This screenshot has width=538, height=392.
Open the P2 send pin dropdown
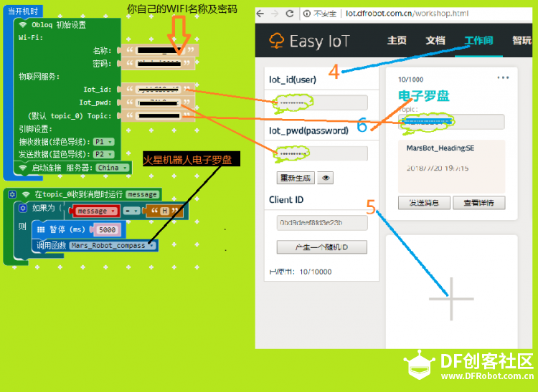click(103, 155)
